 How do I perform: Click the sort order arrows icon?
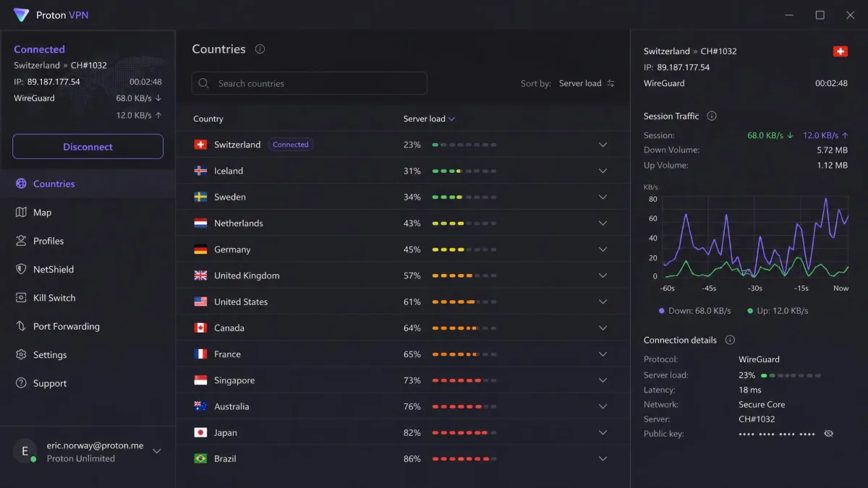[610, 83]
